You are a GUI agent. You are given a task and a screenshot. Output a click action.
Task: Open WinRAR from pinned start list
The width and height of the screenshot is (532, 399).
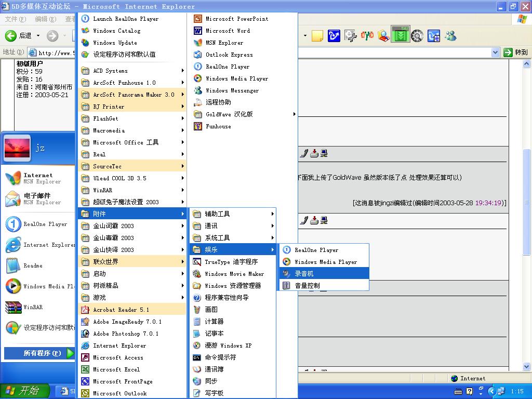point(39,307)
